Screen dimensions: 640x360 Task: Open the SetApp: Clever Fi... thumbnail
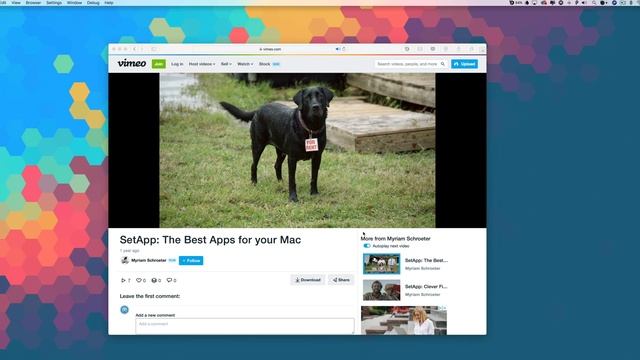[382, 290]
